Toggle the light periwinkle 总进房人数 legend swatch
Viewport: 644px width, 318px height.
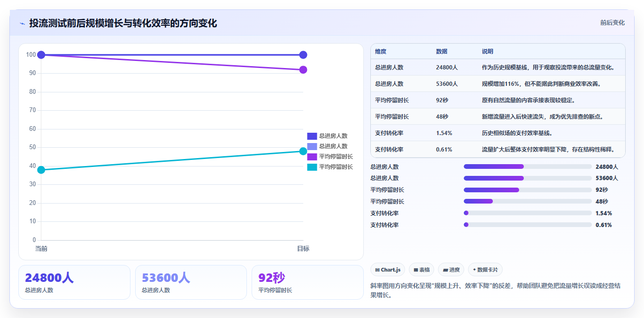click(312, 146)
